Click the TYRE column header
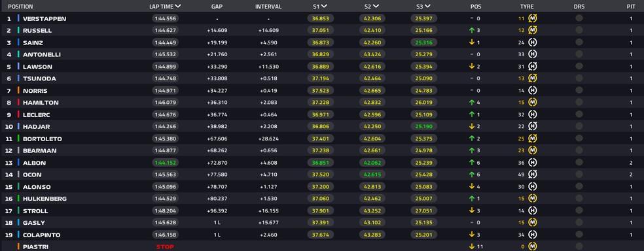The image size is (644, 251). point(527,7)
